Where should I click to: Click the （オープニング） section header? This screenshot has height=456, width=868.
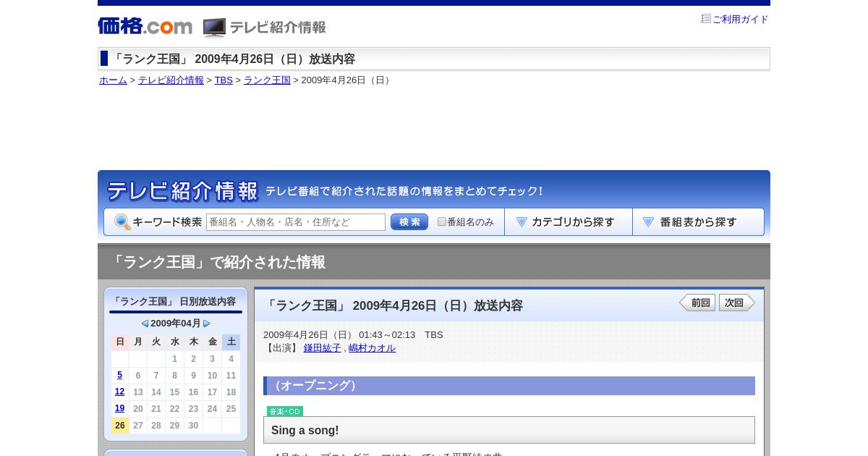(x=509, y=386)
